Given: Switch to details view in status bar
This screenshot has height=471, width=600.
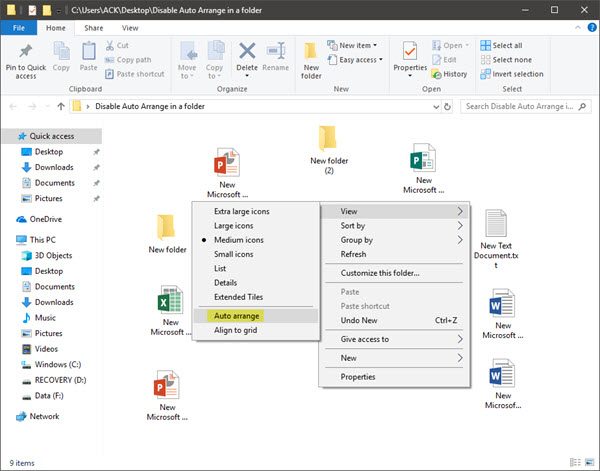Looking at the screenshot, I should [x=576, y=463].
